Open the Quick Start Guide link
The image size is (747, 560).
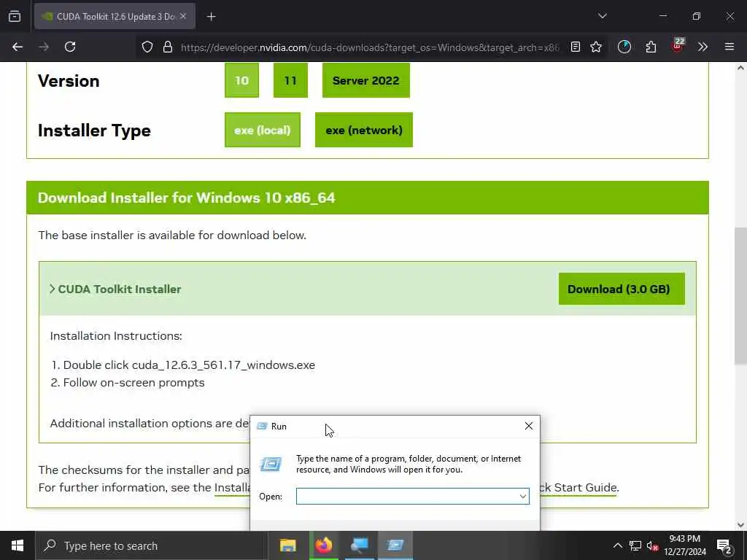click(579, 488)
